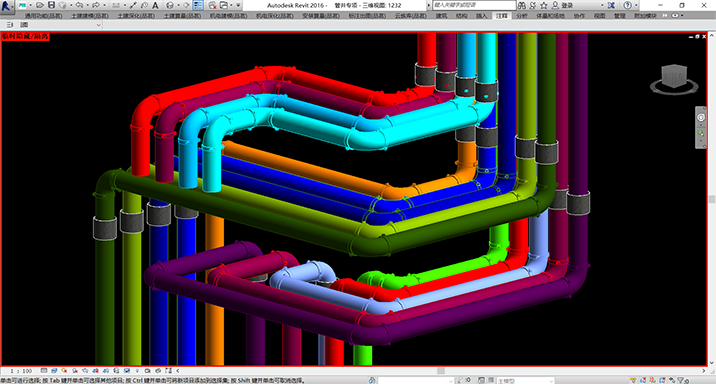Open the Help dropdown arrow
The height and width of the screenshot is (384, 716).
636,5
